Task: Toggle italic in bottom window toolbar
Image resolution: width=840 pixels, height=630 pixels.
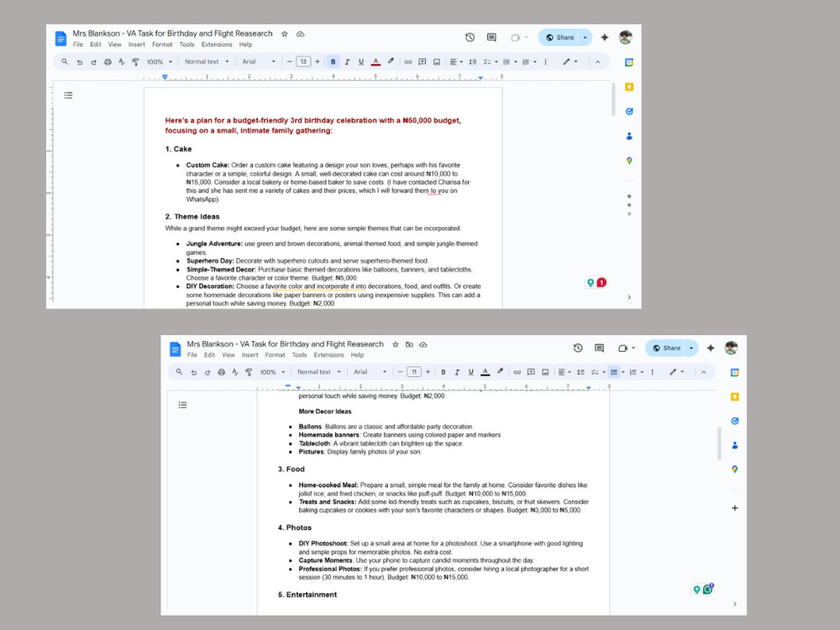Action: [x=457, y=372]
